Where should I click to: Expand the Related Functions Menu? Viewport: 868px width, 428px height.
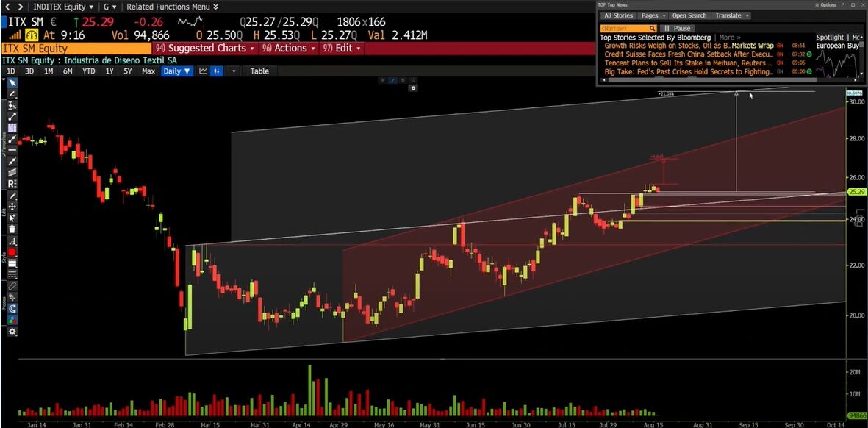pos(172,7)
